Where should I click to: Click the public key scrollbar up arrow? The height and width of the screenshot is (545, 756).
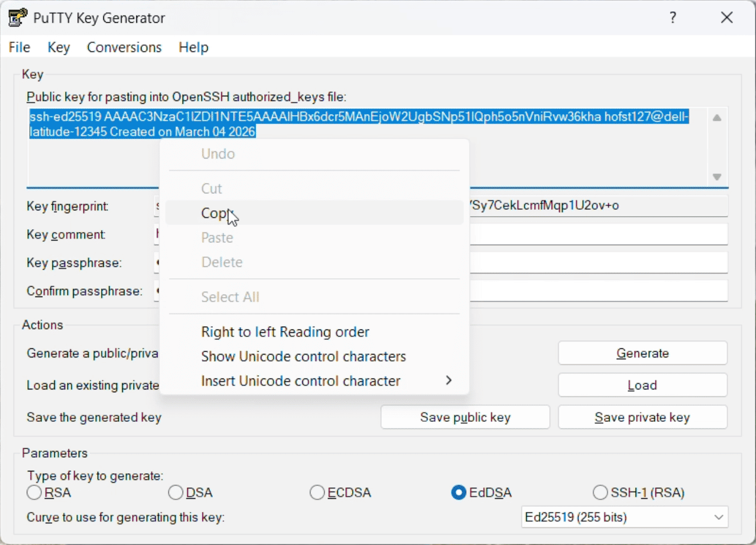pos(717,117)
